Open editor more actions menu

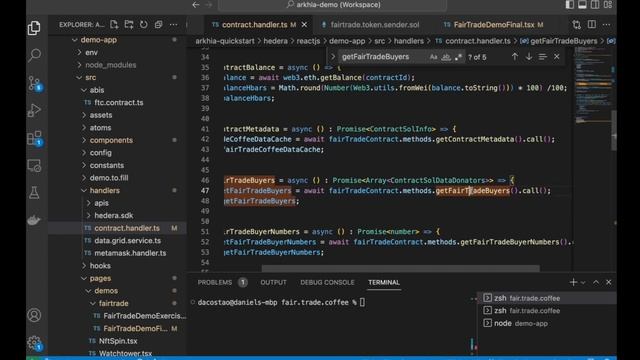point(607,25)
